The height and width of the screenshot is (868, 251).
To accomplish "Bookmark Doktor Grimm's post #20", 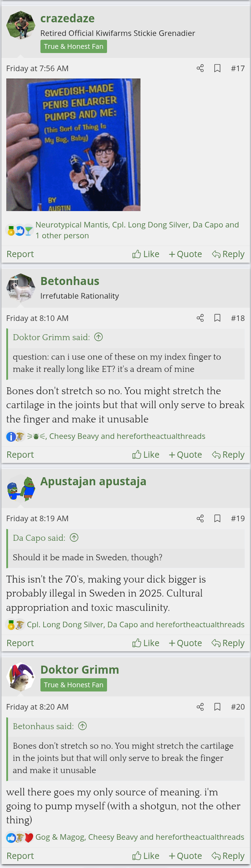I will click(x=217, y=707).
